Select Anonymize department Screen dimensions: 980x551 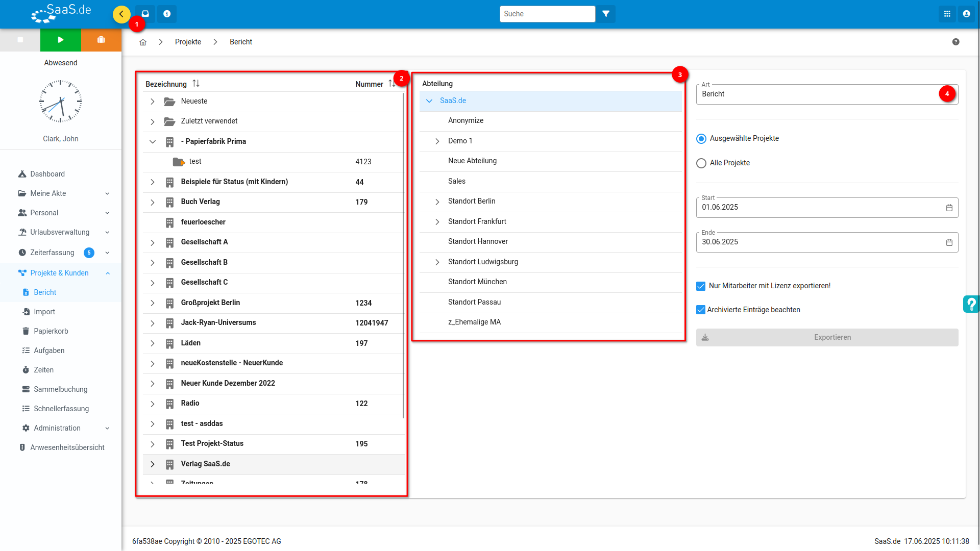click(x=550, y=121)
